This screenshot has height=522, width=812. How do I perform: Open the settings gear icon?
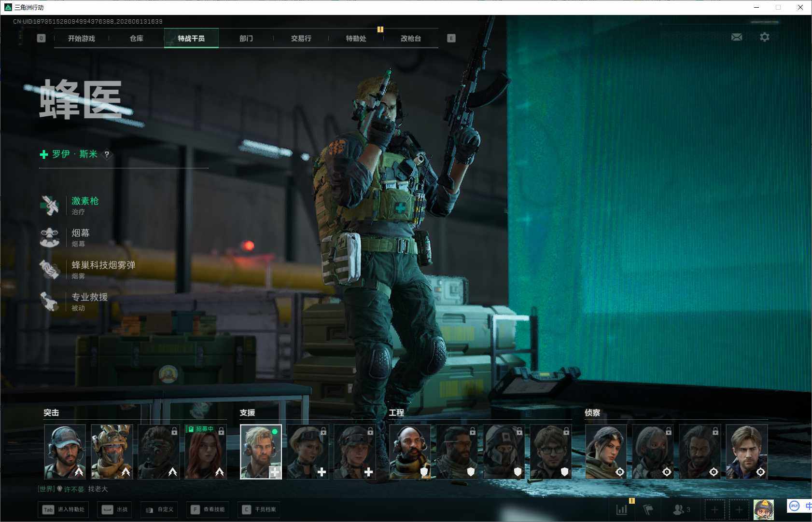(765, 37)
